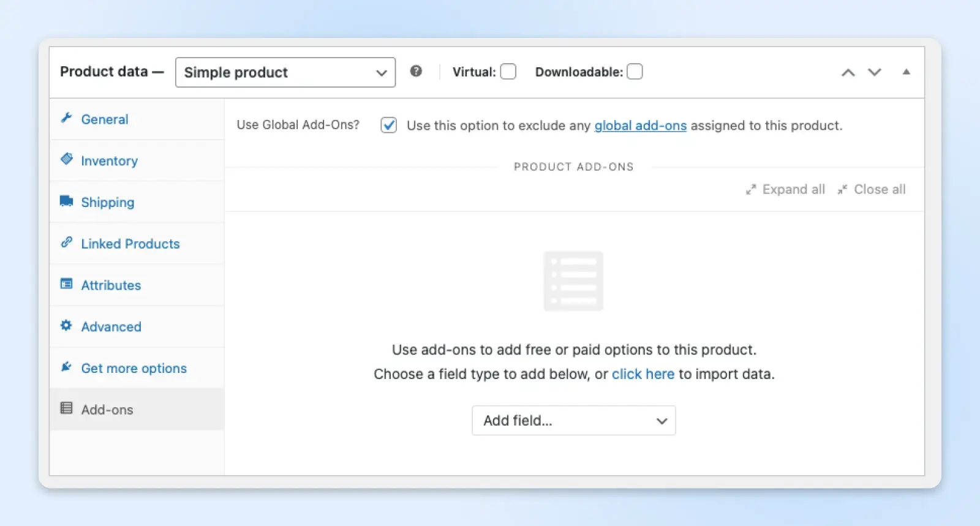The image size is (980, 526).
Task: Follow the global add-ons link
Action: [640, 126]
